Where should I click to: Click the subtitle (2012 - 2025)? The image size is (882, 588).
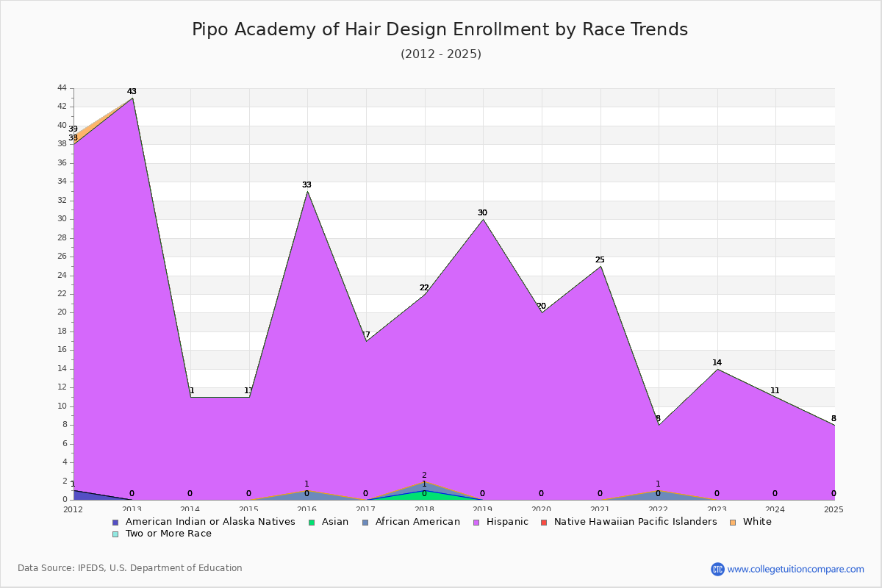coord(441,54)
